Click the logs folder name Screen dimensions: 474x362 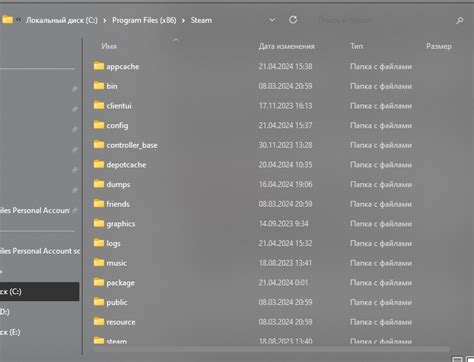[x=113, y=244]
